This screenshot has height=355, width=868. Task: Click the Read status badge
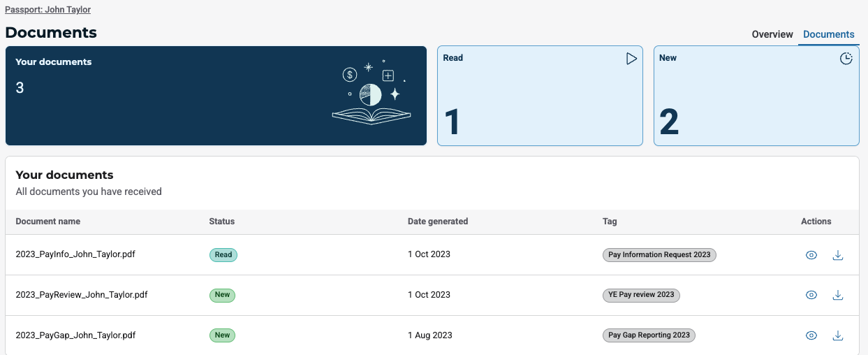coord(223,255)
